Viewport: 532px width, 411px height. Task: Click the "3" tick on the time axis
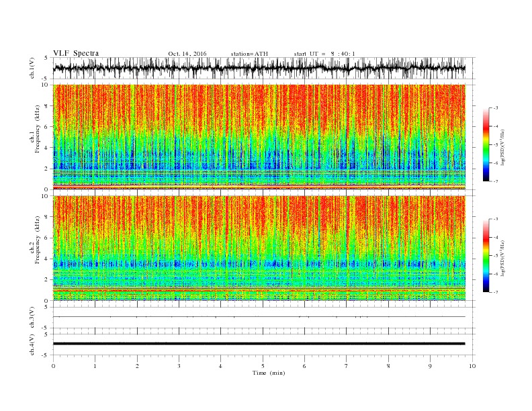(179, 366)
